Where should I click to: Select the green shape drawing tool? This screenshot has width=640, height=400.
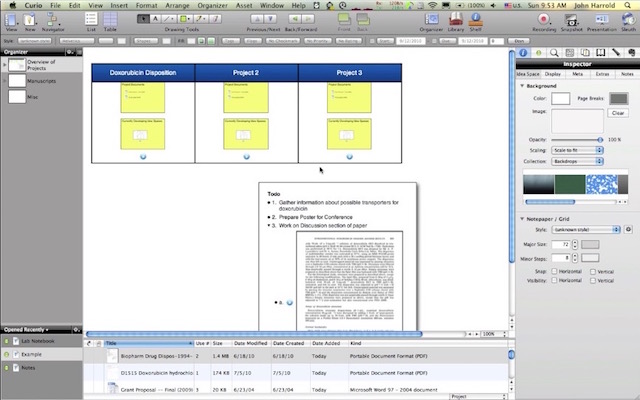[x=185, y=19]
